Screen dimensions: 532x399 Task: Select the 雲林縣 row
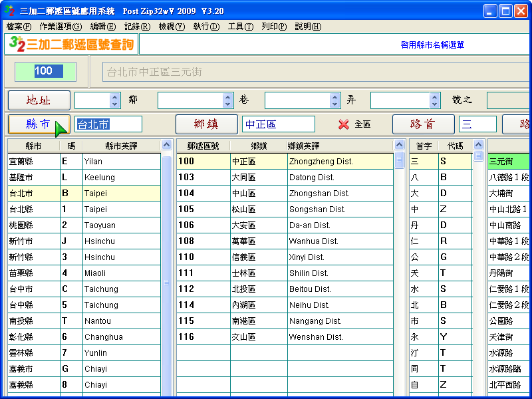[x=84, y=352]
